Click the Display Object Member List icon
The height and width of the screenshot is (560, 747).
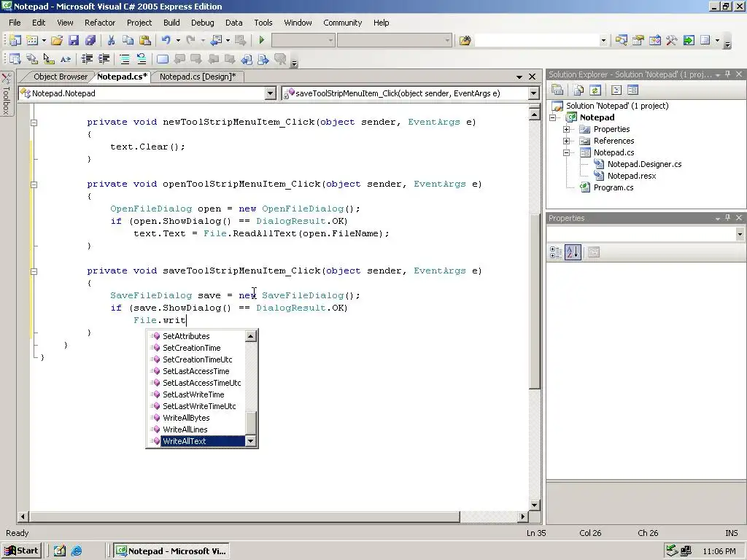click(15, 59)
